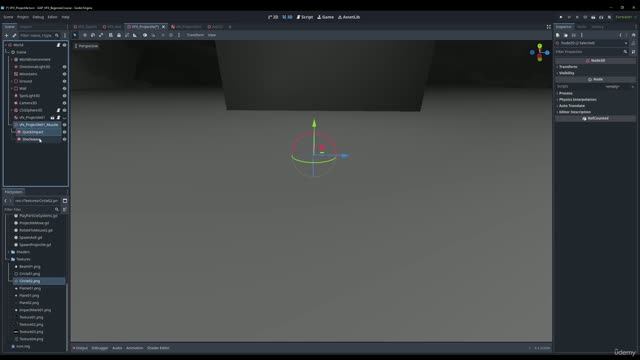Open the Output bottom panel
This screenshot has height=360, width=640.
coord(80,348)
